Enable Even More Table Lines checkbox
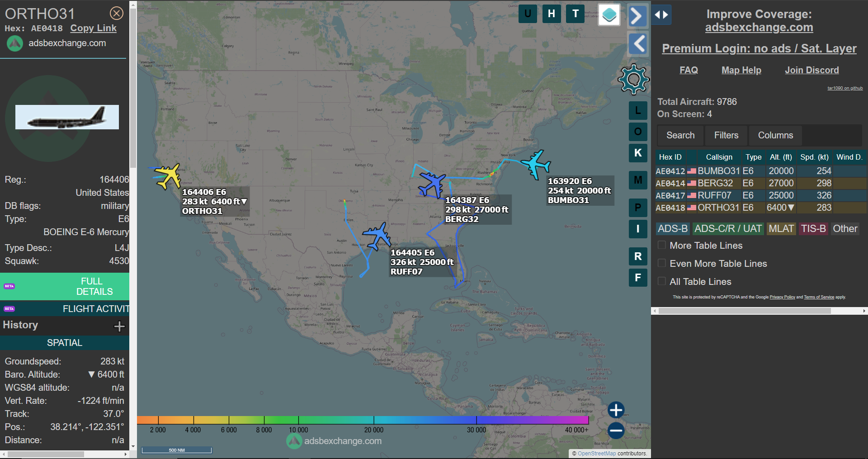Screen dimensions: 868x459 point(662,263)
